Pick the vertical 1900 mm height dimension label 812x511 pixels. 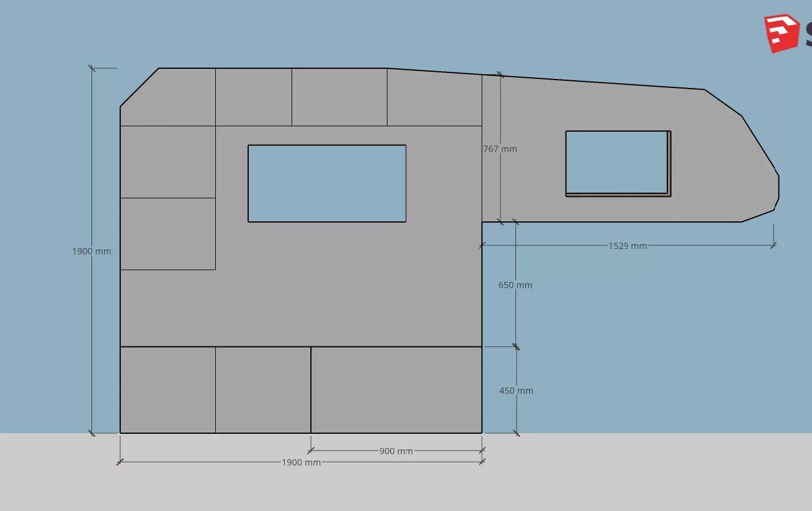point(91,251)
